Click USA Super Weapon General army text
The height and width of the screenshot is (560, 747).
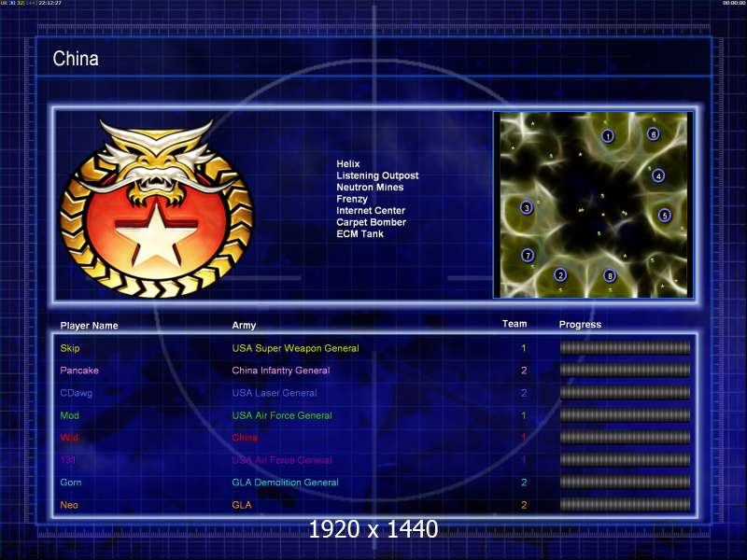pos(295,348)
